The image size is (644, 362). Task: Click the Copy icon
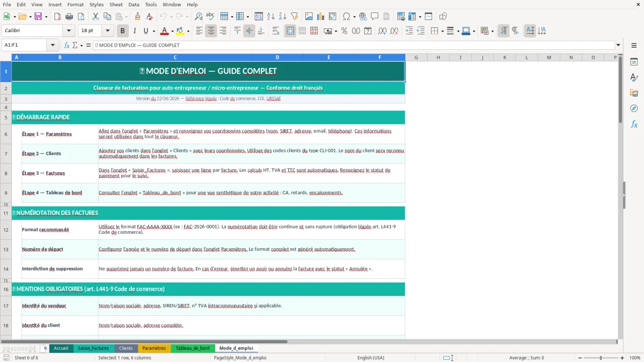point(107,17)
